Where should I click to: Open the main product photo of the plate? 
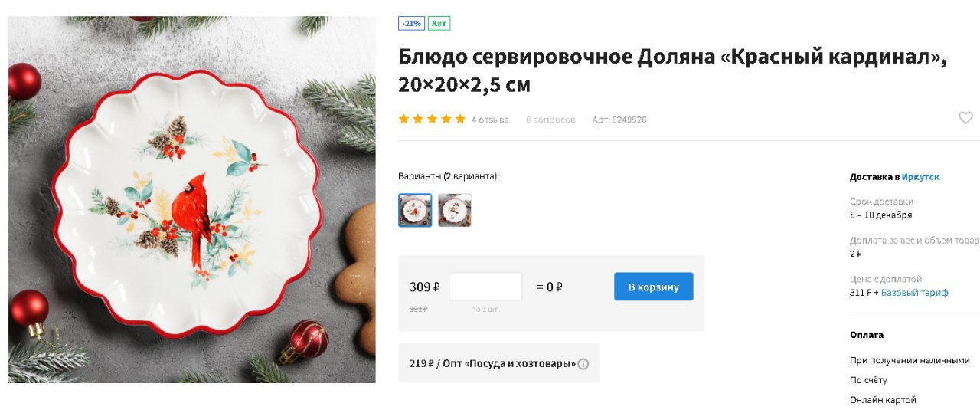pos(192,199)
